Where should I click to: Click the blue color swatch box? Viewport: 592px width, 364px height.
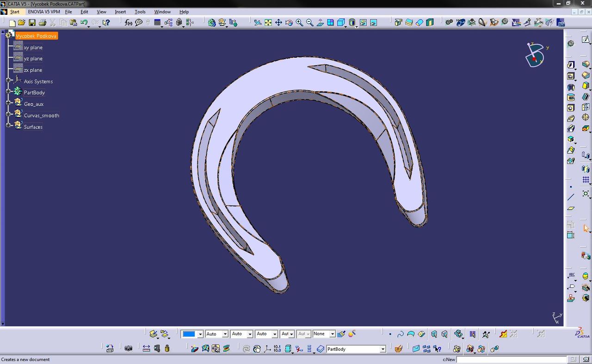[x=189, y=334]
